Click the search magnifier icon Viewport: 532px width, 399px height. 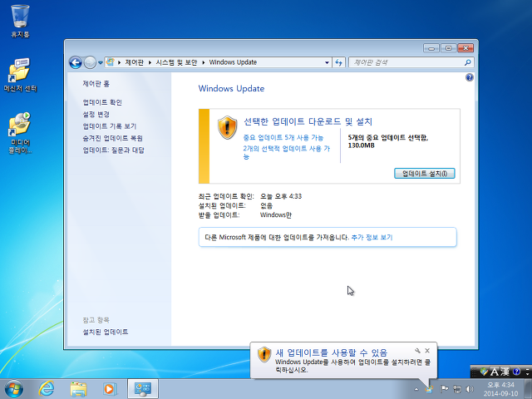tap(467, 62)
